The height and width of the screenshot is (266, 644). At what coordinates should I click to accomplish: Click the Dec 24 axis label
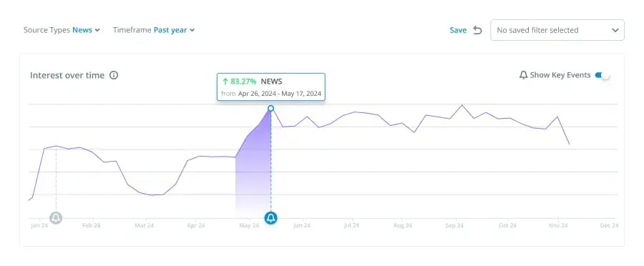(609, 225)
